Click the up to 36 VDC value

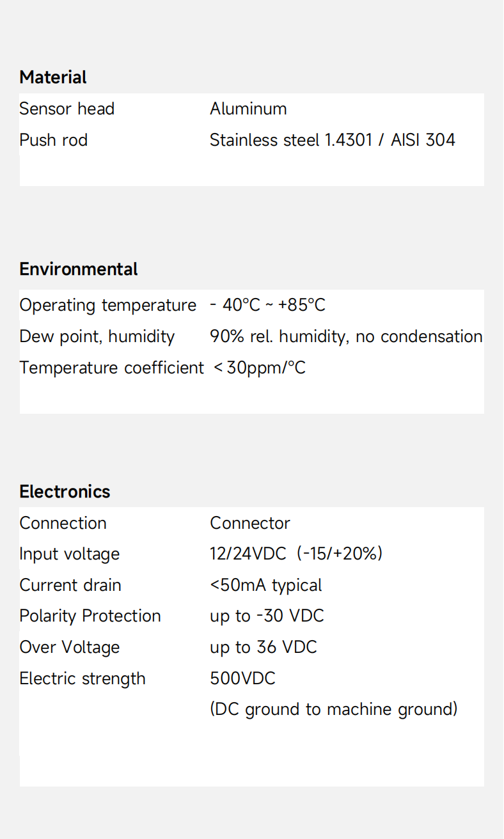pos(264,647)
